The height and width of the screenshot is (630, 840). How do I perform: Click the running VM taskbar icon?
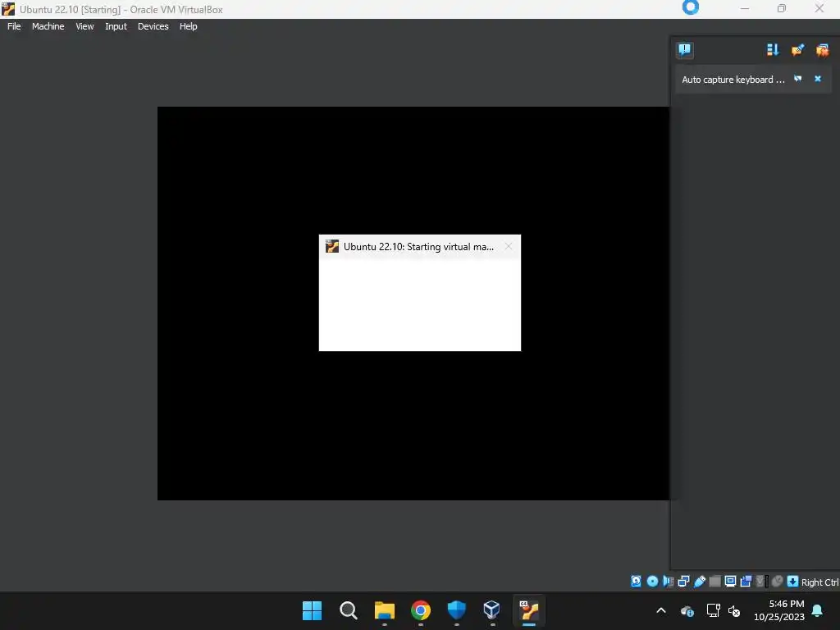529,610
